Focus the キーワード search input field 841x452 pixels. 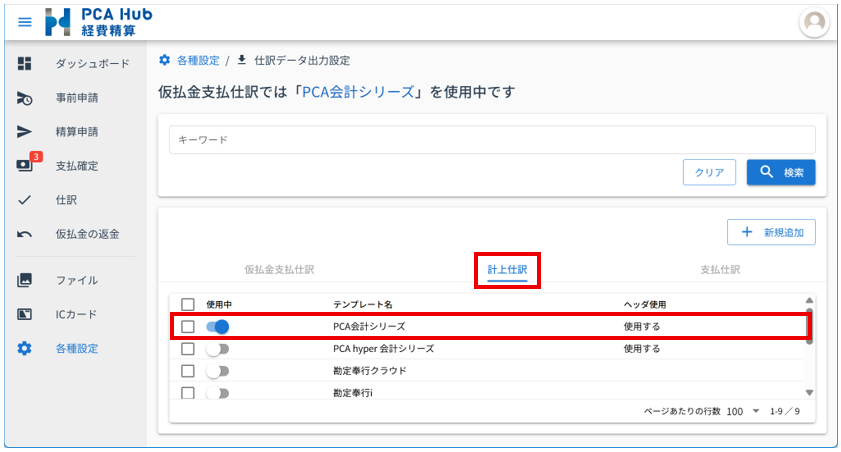(491, 140)
